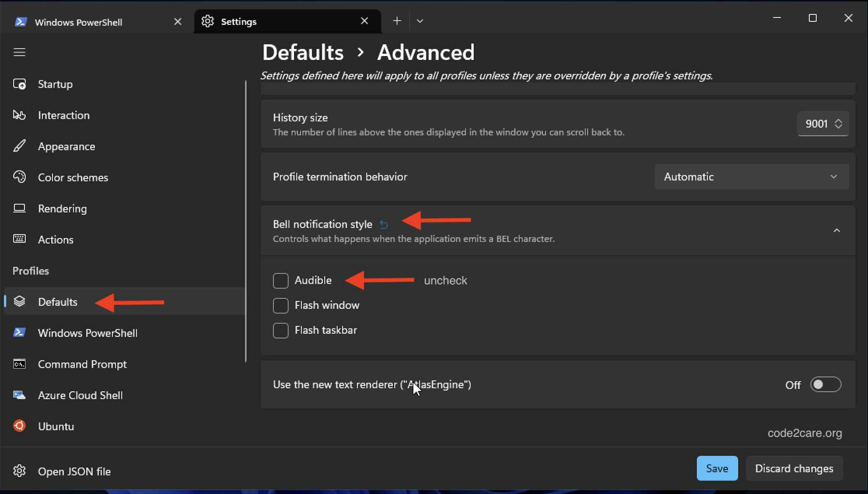Screen dimensions: 868x494
Task: Select the Appearance paintbrush icon
Action: [x=19, y=146]
